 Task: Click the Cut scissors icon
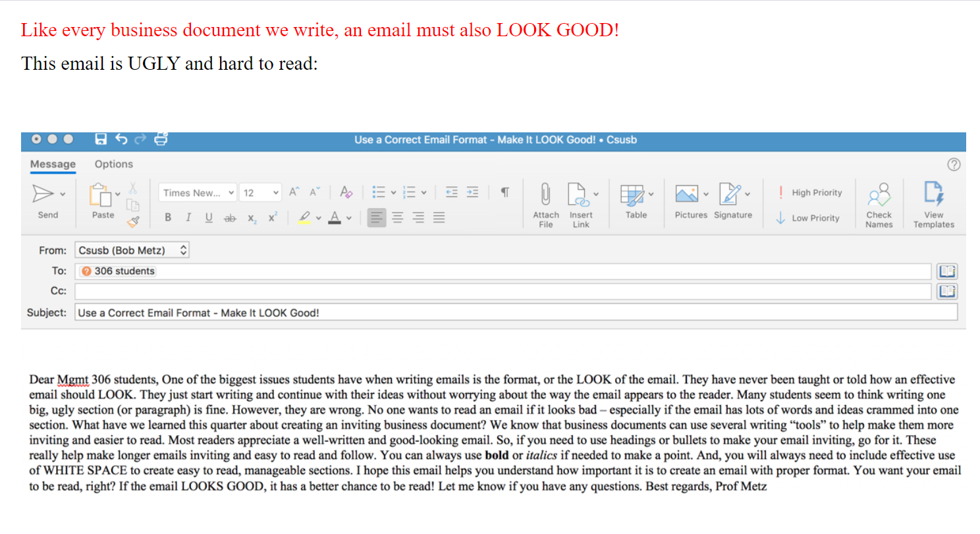point(132,188)
